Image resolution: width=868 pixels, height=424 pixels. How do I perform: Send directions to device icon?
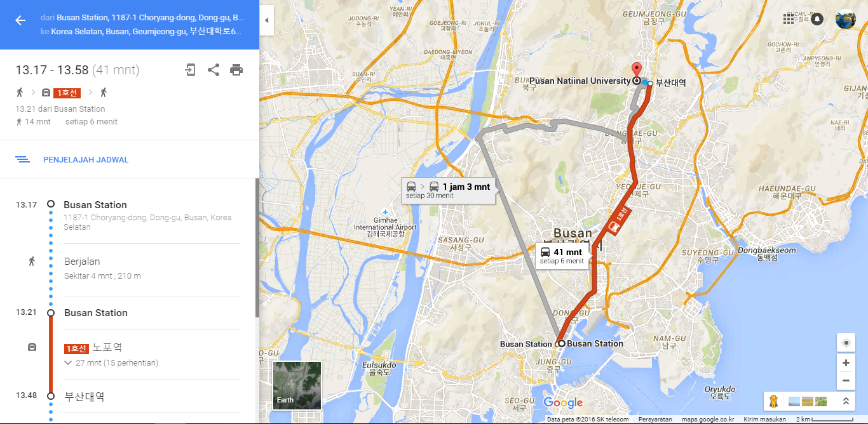tap(190, 70)
